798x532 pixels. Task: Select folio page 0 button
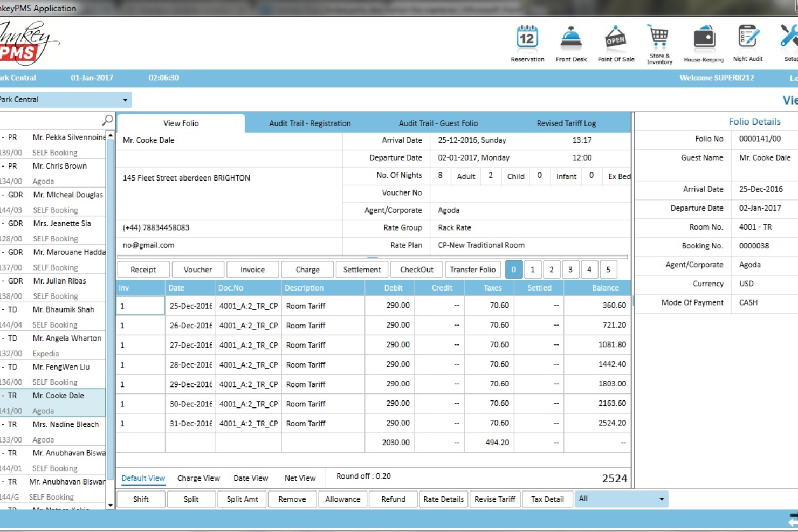[x=513, y=270]
